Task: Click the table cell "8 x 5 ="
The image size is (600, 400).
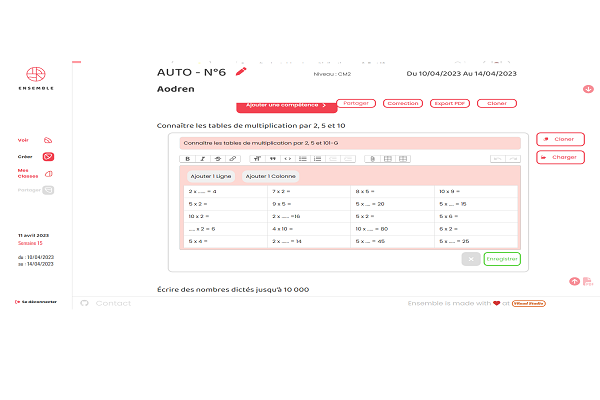Action: 392,191
